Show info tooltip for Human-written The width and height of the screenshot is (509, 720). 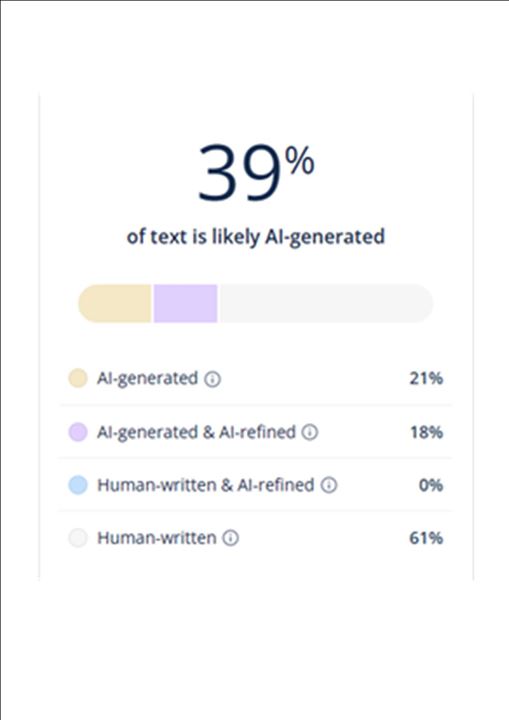tap(231, 538)
